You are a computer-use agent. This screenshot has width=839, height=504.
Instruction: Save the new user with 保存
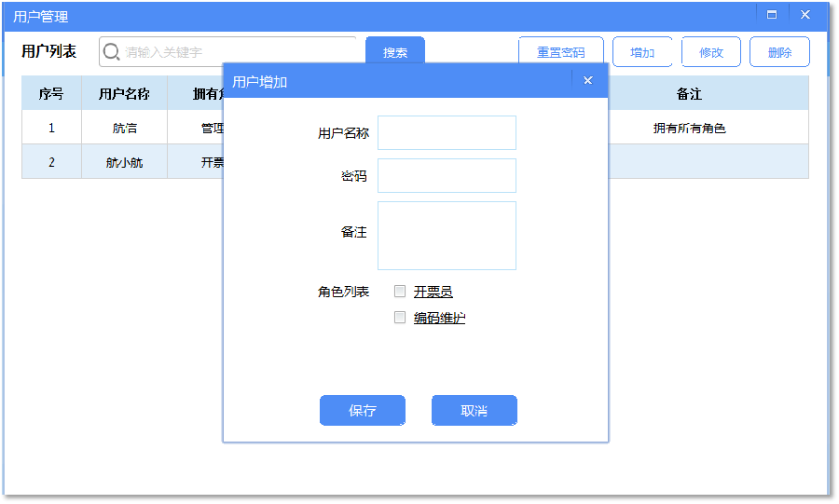click(363, 411)
